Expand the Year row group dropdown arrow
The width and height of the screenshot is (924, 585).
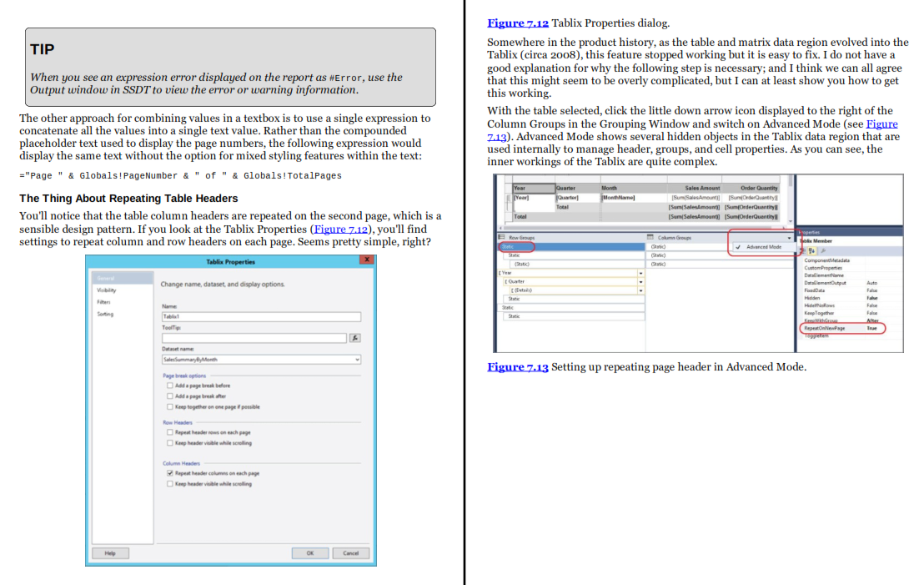pyautogui.click(x=640, y=273)
